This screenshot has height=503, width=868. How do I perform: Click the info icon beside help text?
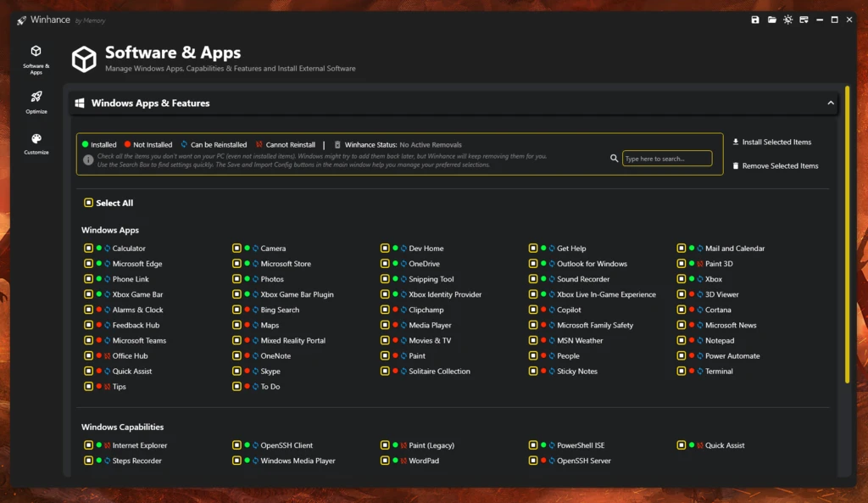coord(88,160)
